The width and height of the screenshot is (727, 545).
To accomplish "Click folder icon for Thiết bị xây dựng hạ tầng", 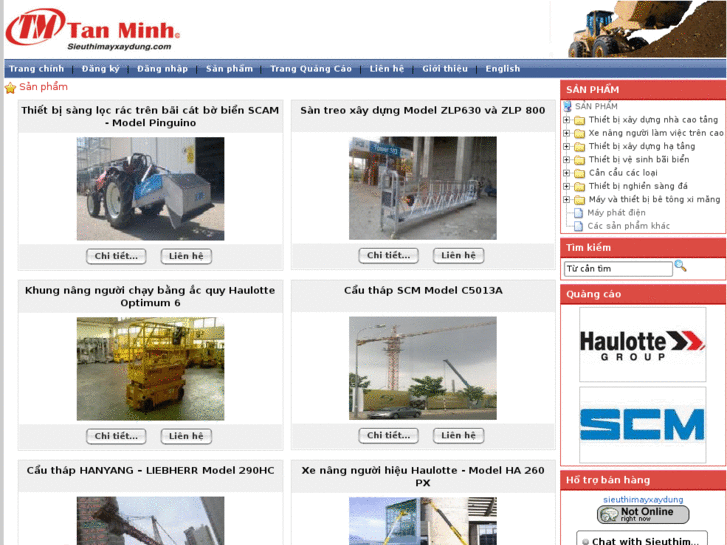I will (x=580, y=147).
